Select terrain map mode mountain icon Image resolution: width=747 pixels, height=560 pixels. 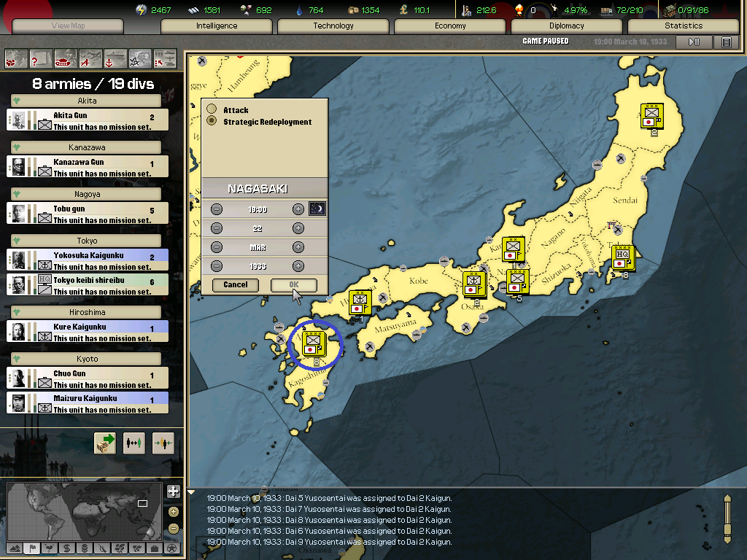pos(15,548)
